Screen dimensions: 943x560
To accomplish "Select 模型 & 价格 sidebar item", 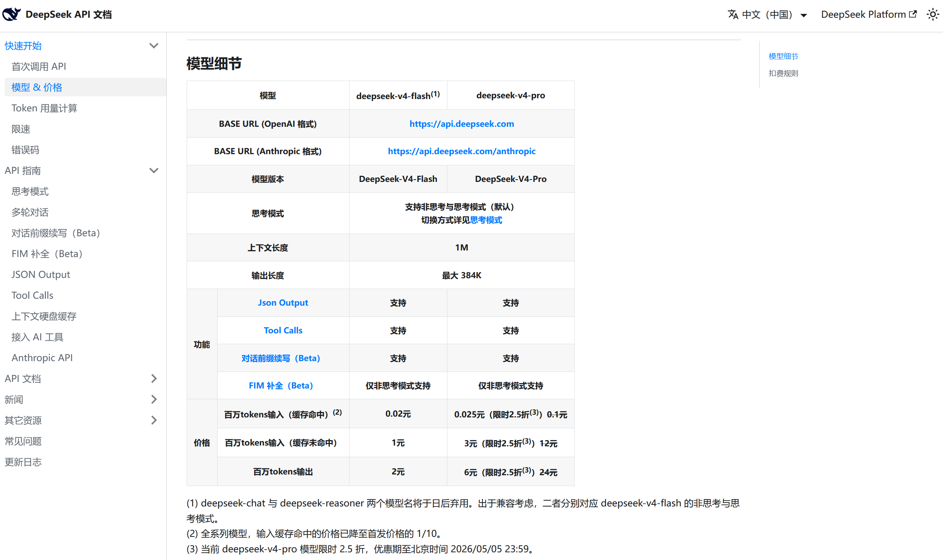I will click(x=85, y=87).
